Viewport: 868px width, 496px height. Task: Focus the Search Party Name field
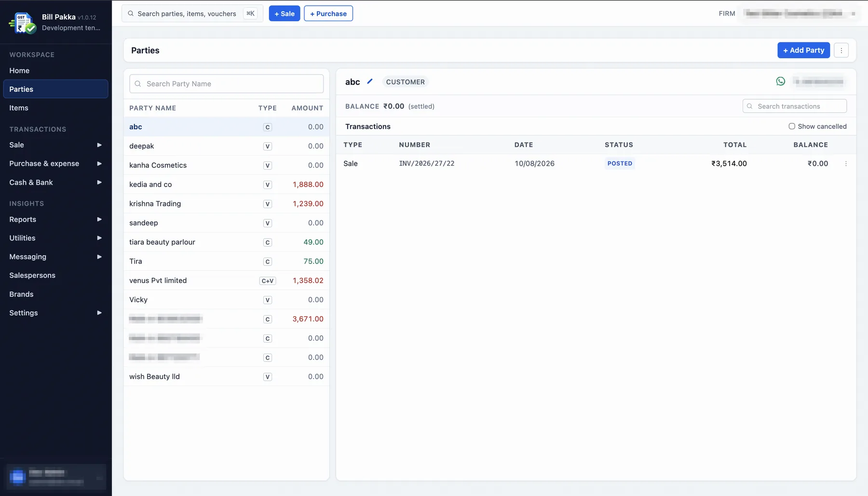pyautogui.click(x=227, y=84)
